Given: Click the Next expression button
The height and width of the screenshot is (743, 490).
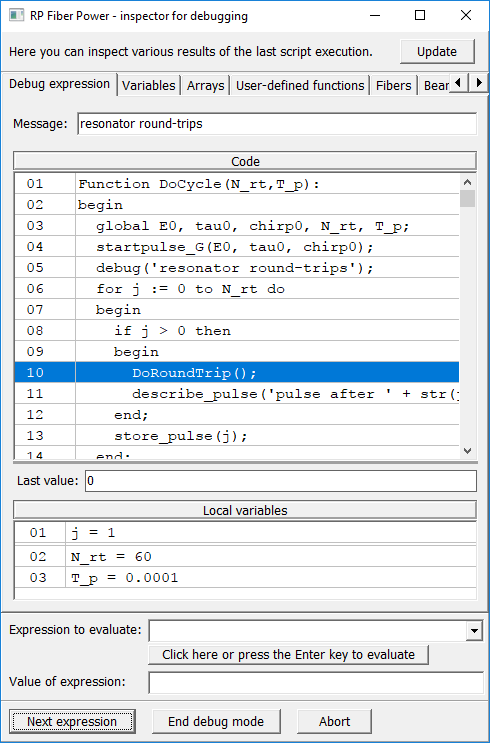Looking at the screenshot, I should pyautogui.click(x=72, y=721).
